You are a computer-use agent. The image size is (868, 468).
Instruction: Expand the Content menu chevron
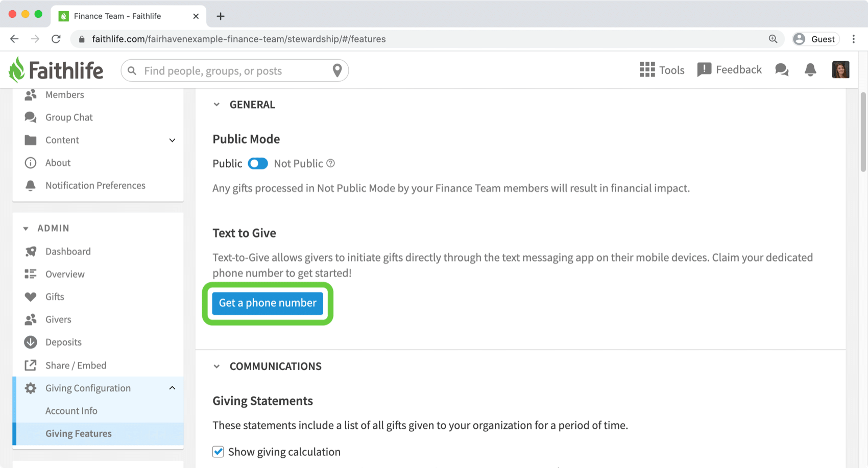pos(172,140)
